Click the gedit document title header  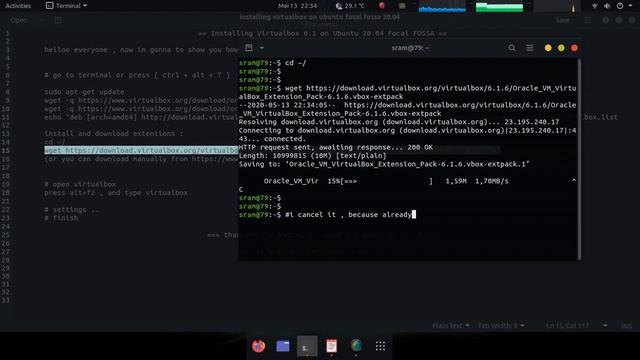[320, 17]
